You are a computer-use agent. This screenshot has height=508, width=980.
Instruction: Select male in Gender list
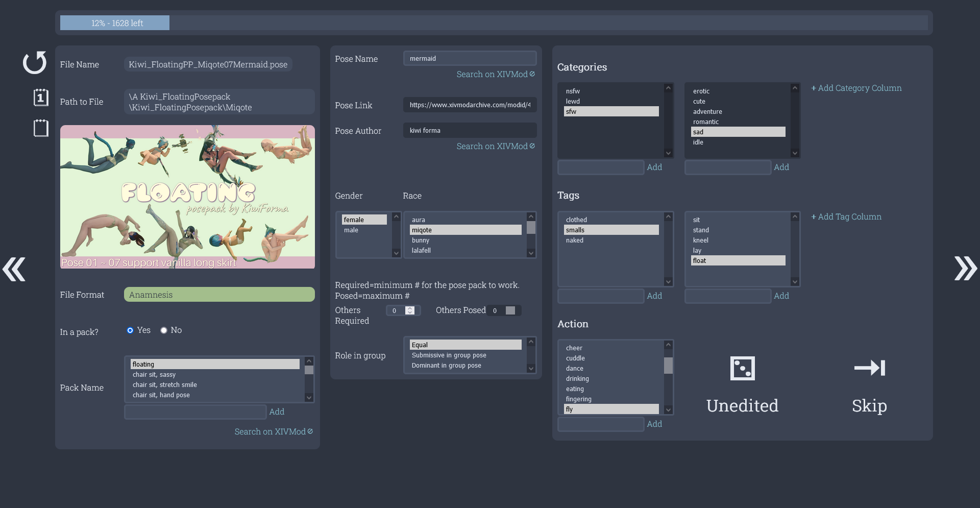click(x=364, y=230)
